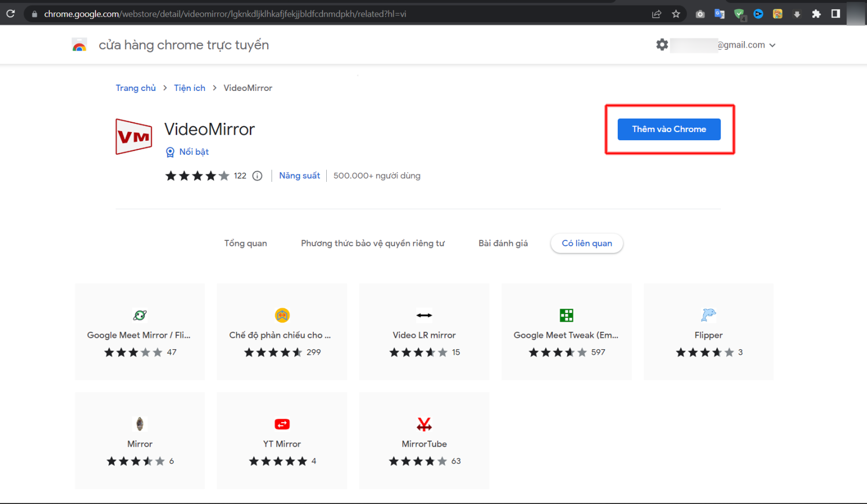Click the VideoMirror VM logo
The height and width of the screenshot is (504, 867).
134,136
